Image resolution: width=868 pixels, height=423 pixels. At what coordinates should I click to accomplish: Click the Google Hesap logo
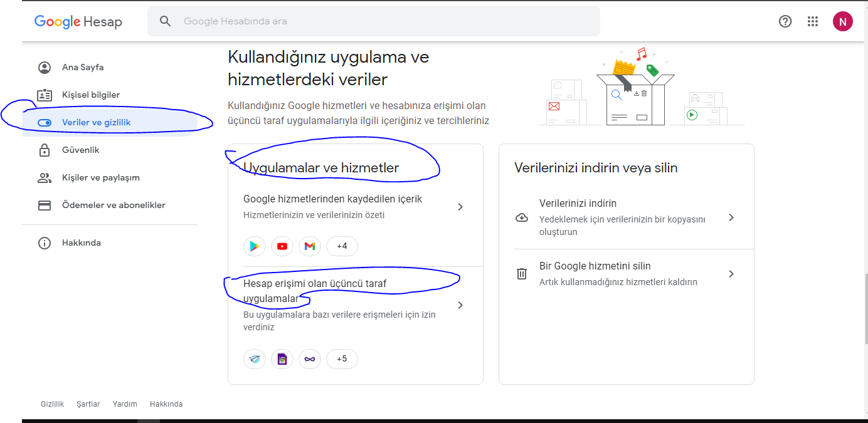pyautogui.click(x=78, y=21)
